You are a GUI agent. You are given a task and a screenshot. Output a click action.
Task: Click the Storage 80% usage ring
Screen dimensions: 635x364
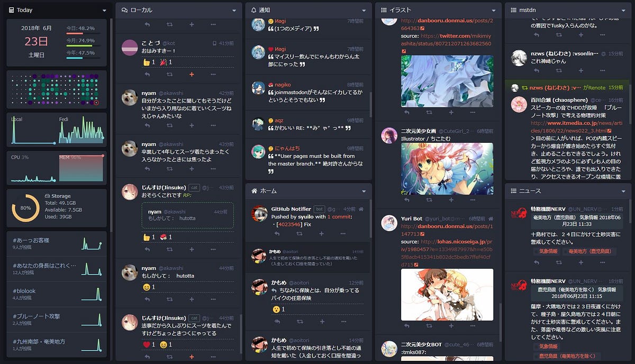click(x=25, y=208)
